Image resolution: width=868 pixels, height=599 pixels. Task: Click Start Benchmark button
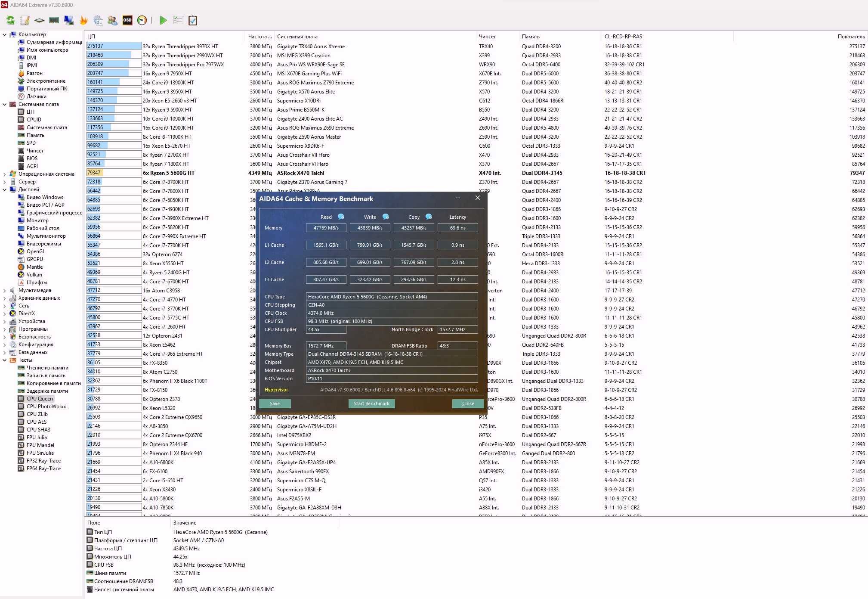(x=371, y=403)
